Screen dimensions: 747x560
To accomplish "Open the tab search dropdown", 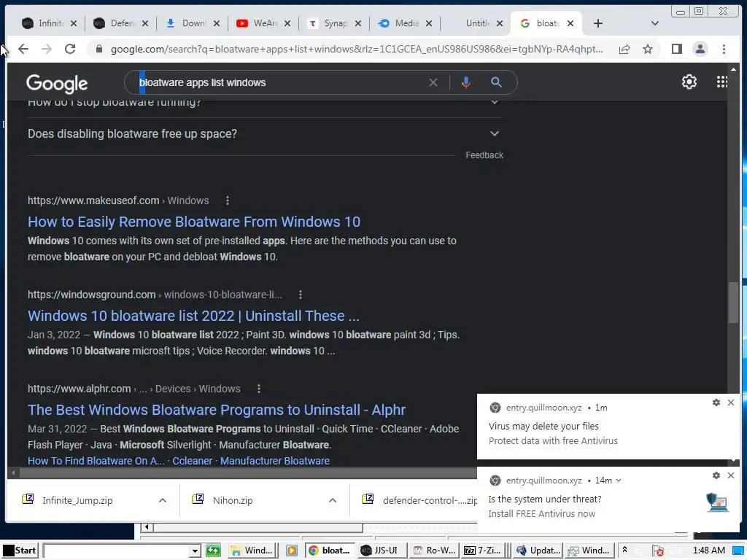I will 654,23.
